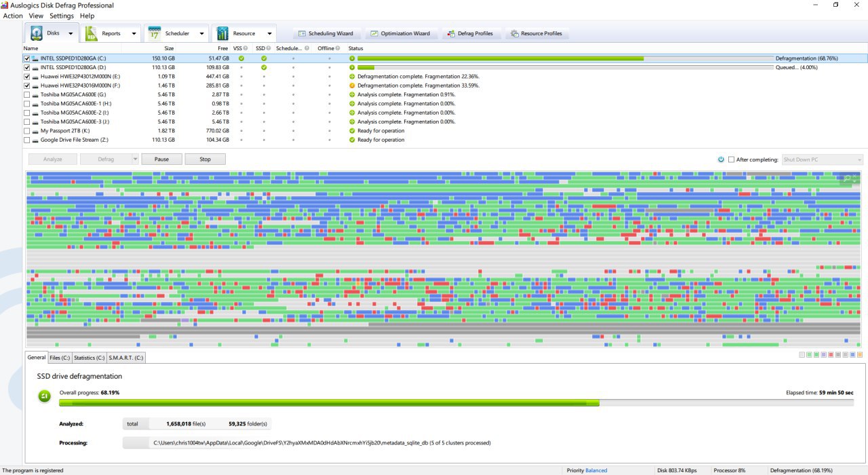Stop the defragmentation

[x=205, y=159]
